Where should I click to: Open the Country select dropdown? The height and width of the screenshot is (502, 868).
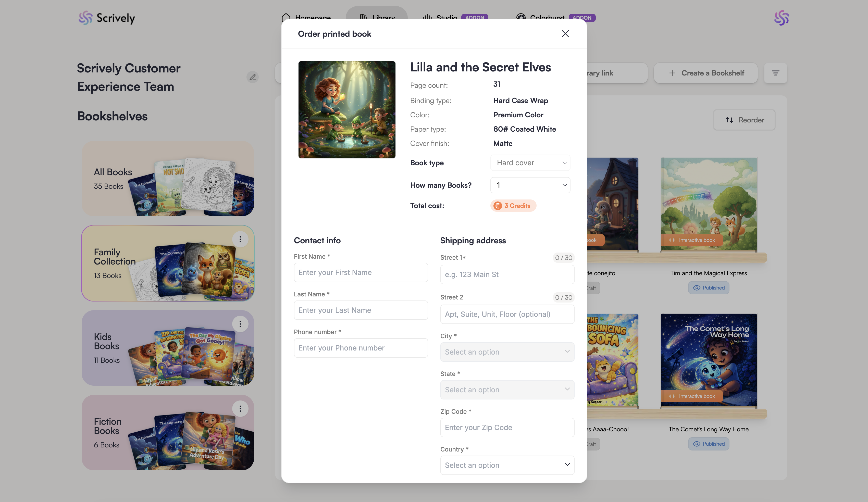pyautogui.click(x=507, y=465)
